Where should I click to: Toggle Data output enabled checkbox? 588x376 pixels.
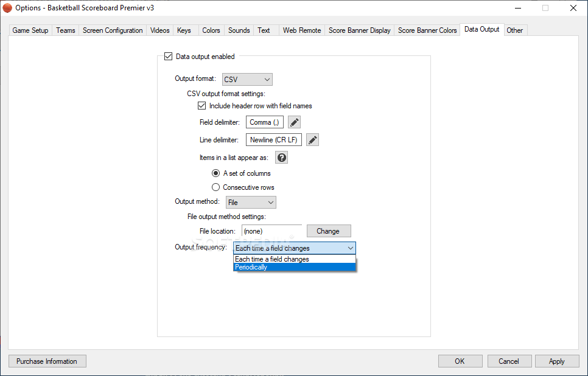[x=169, y=57]
